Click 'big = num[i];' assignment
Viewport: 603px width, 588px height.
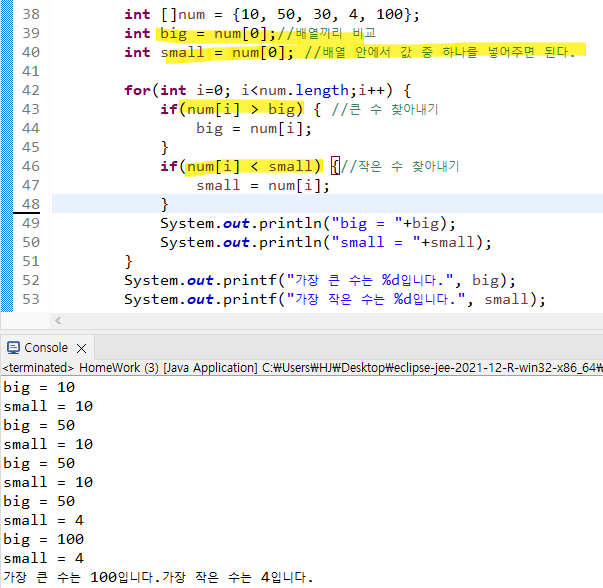tap(254, 128)
